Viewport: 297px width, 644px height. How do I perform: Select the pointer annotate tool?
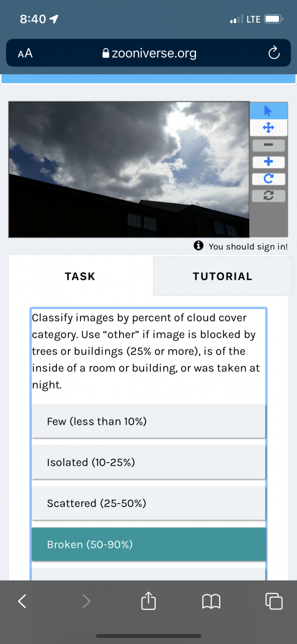click(268, 111)
